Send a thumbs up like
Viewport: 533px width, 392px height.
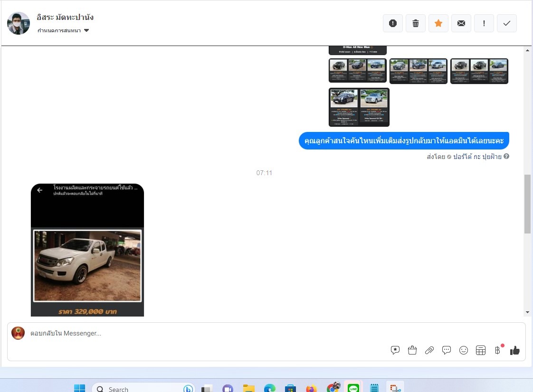[x=515, y=350]
